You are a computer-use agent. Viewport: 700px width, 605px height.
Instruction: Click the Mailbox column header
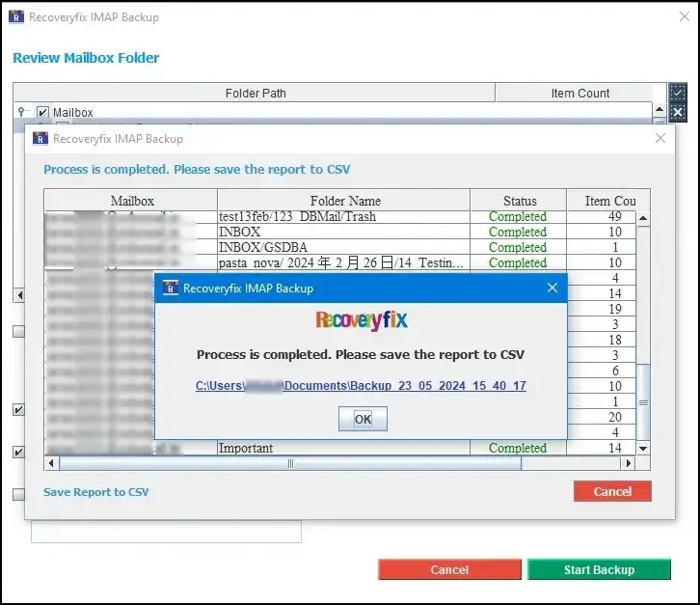131,201
